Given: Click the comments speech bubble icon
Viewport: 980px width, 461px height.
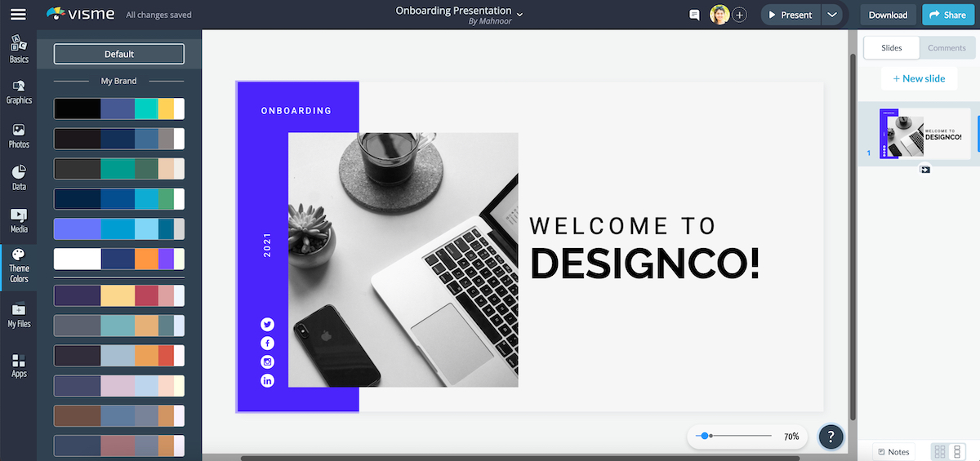Looking at the screenshot, I should pos(694,15).
